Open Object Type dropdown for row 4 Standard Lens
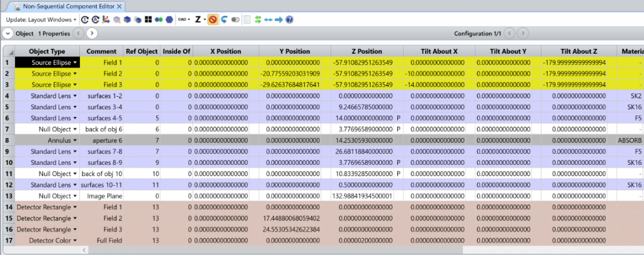 tap(75, 96)
